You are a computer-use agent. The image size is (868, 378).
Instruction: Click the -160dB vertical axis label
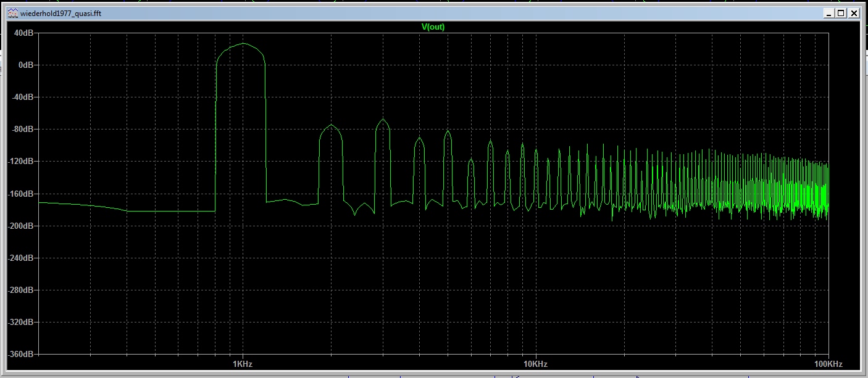(x=20, y=194)
